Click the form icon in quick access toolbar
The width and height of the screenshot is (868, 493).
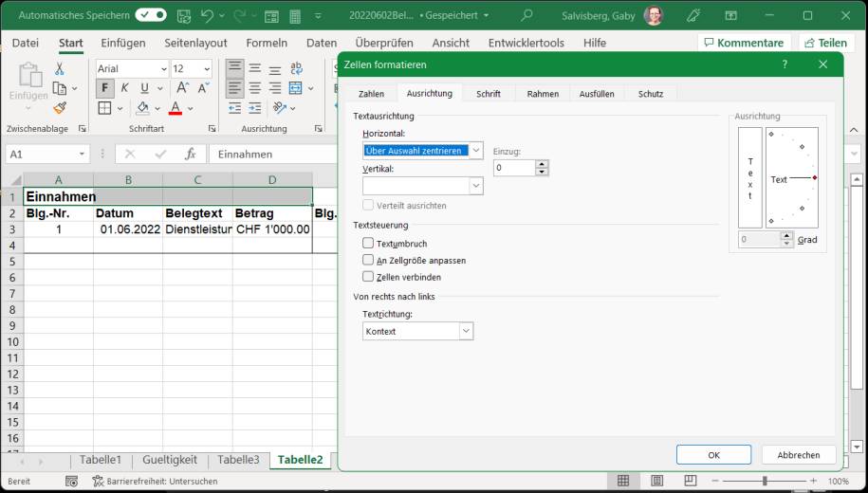pos(271,16)
